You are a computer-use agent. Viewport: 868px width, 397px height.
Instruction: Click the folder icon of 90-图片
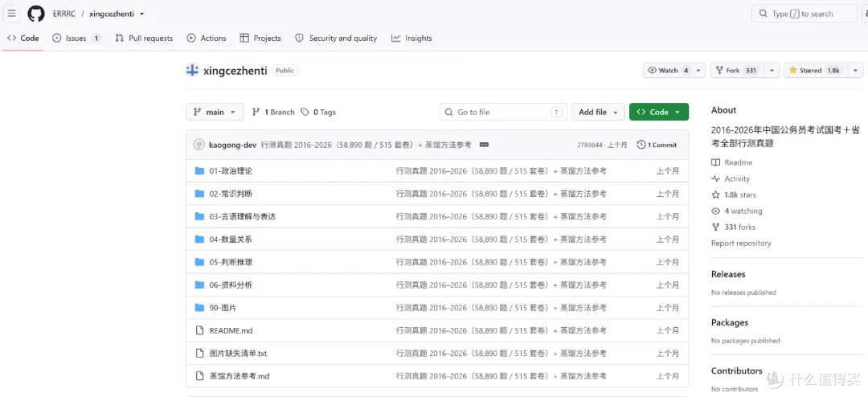coord(200,307)
